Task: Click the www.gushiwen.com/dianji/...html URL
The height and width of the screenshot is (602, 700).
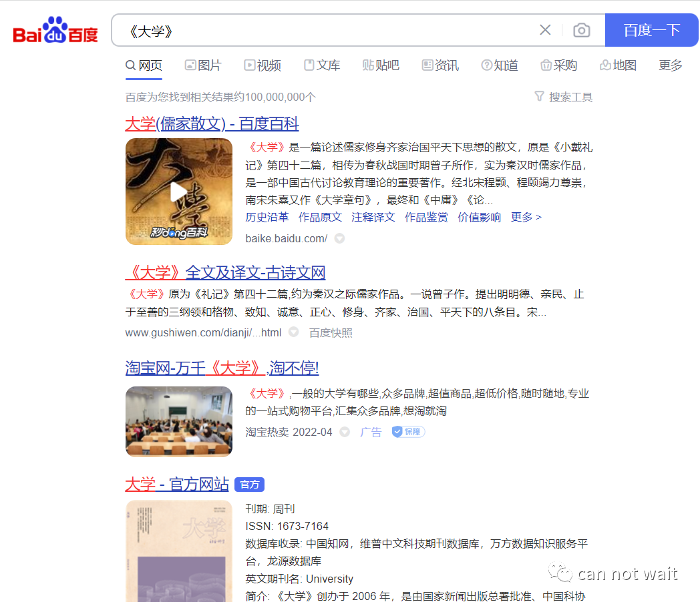Action: pos(203,332)
